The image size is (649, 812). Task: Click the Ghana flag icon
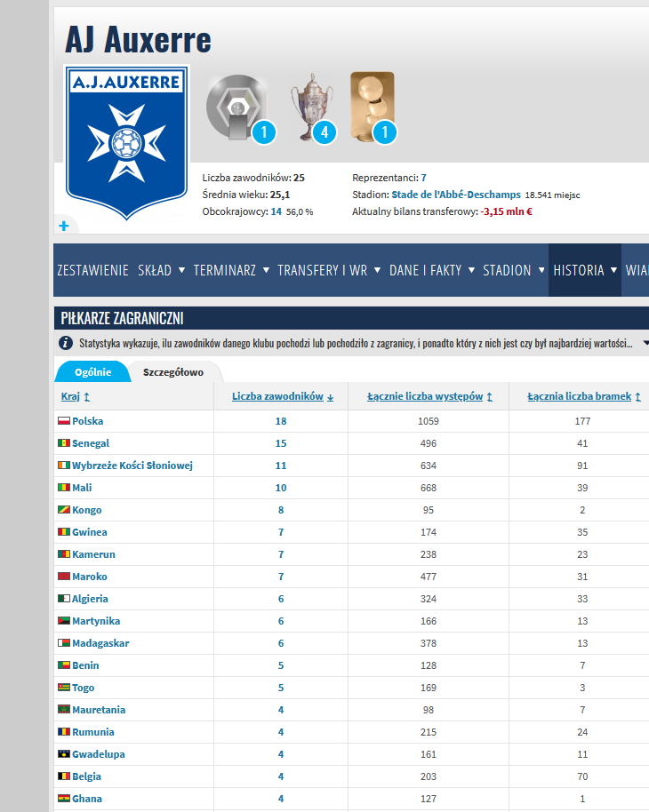64,799
